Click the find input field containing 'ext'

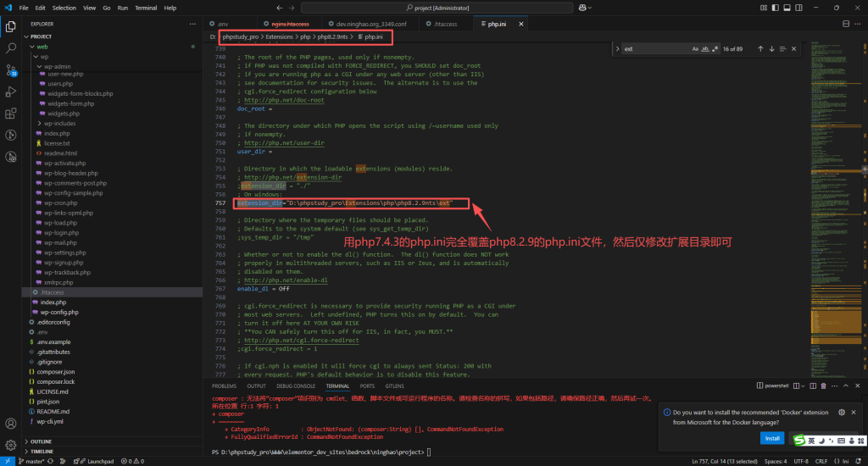pos(654,49)
